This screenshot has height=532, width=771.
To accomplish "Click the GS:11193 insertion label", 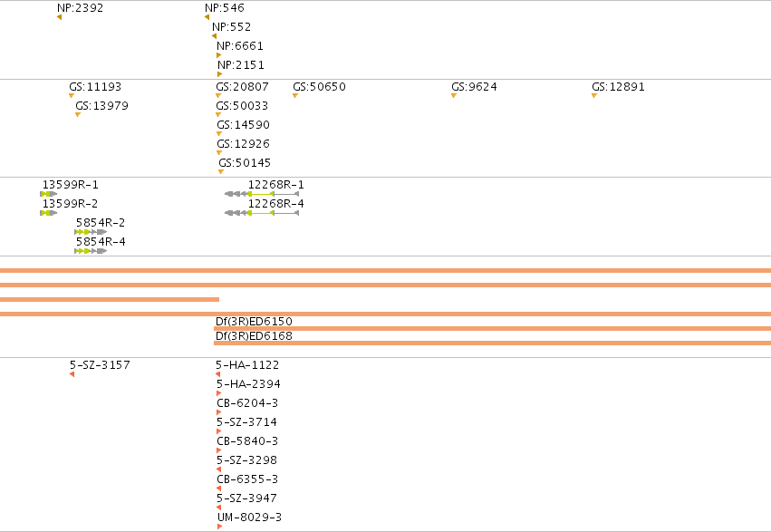I will click(x=95, y=87).
